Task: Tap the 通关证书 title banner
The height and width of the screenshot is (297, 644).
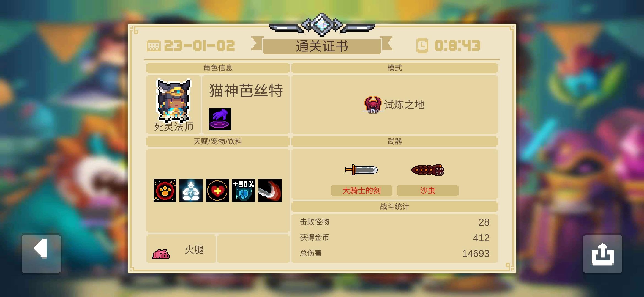Action: click(322, 46)
